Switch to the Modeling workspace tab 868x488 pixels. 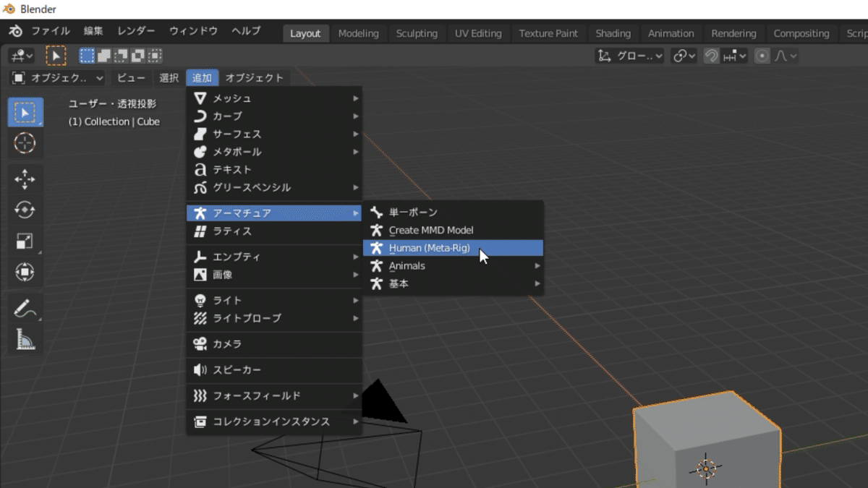[359, 33]
